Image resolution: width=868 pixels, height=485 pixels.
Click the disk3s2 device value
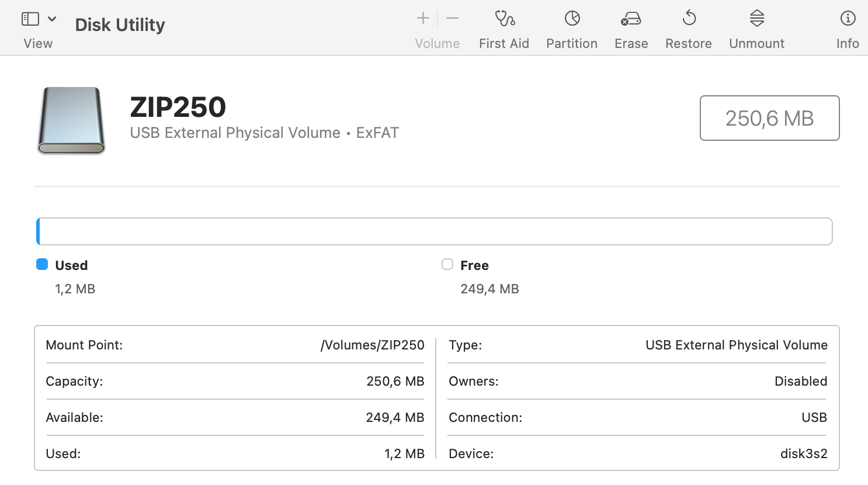pos(804,454)
